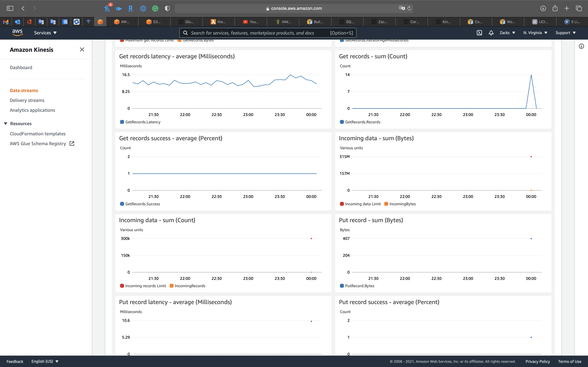The image size is (588, 367).
Task: Open the N. Virginia region dropdown
Action: pos(535,33)
